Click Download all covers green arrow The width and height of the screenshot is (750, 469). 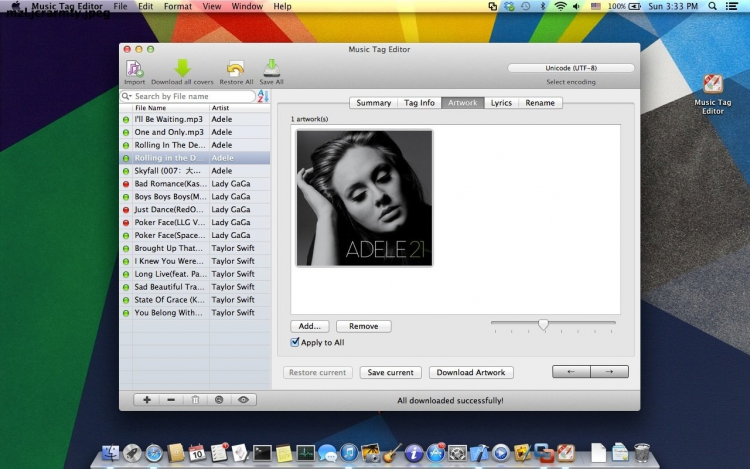[x=182, y=68]
